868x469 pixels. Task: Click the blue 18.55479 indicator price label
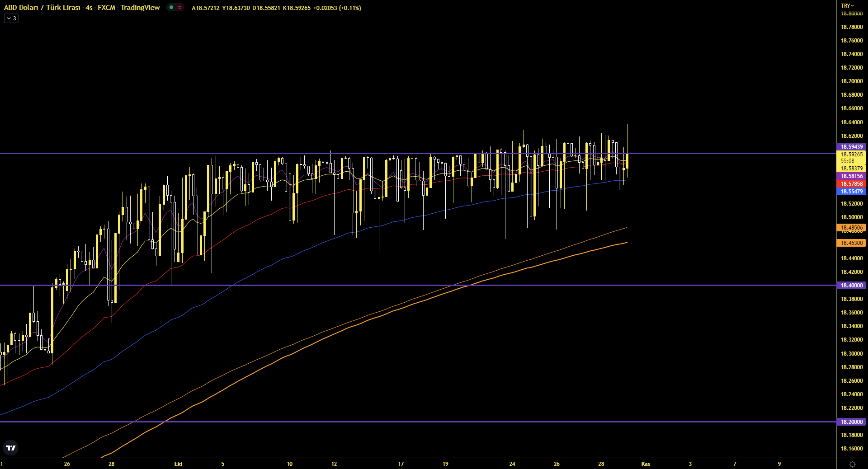click(x=851, y=192)
